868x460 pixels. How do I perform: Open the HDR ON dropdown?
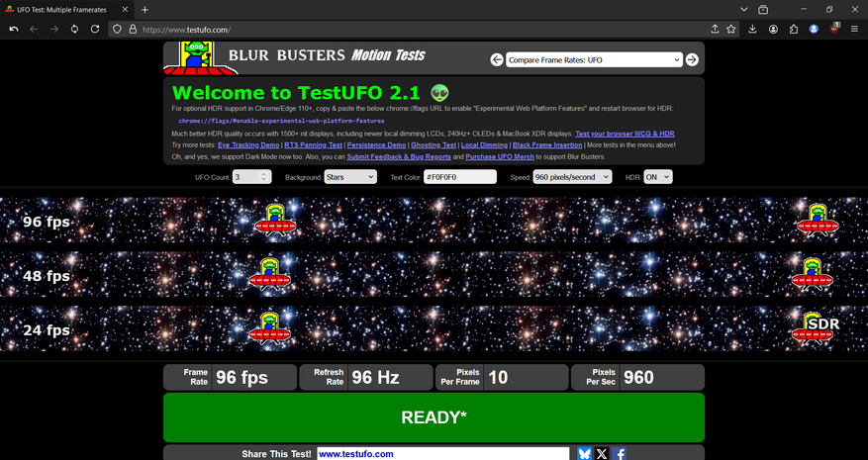click(658, 177)
